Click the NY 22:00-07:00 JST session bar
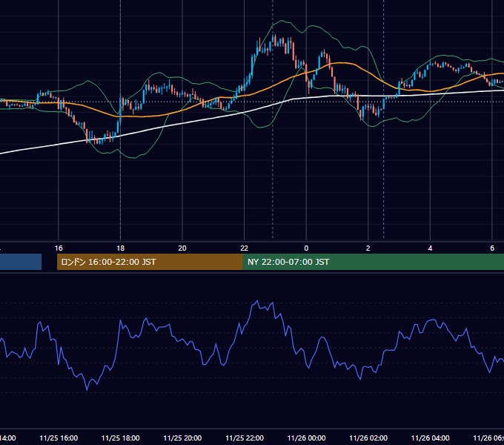Image resolution: width=504 pixels, height=445 pixels. 373,262
